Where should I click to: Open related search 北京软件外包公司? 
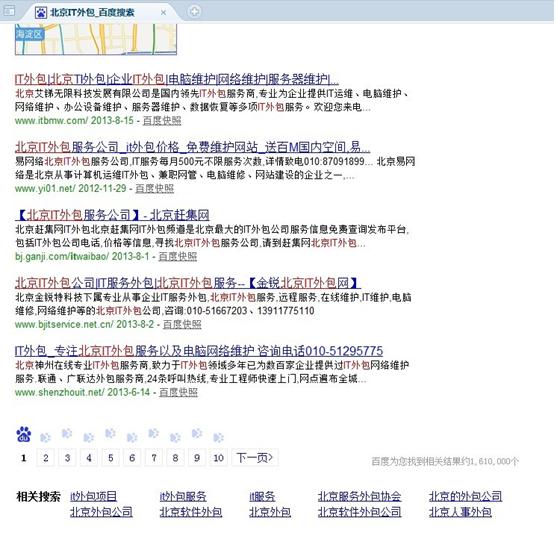click(x=359, y=512)
